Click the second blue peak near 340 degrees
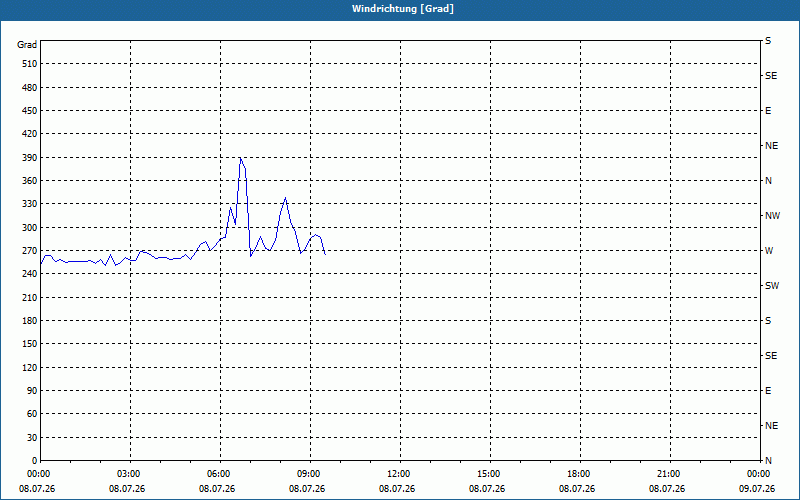 pos(285,198)
